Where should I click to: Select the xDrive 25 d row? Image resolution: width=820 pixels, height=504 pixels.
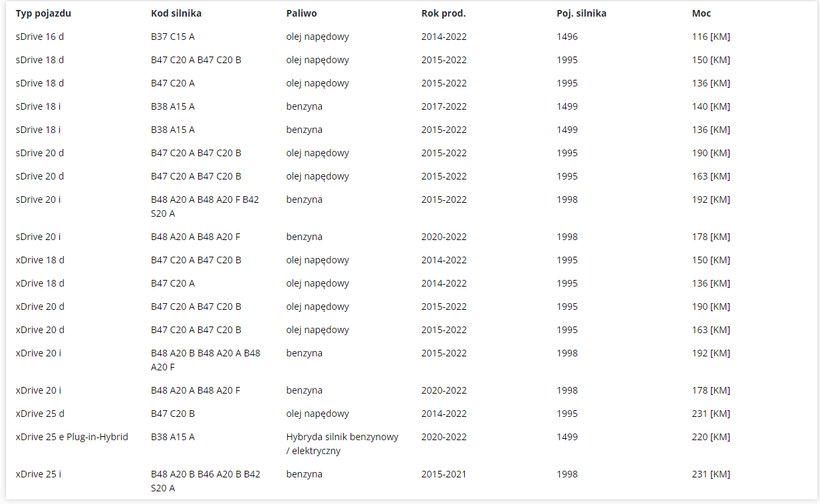pos(412,414)
